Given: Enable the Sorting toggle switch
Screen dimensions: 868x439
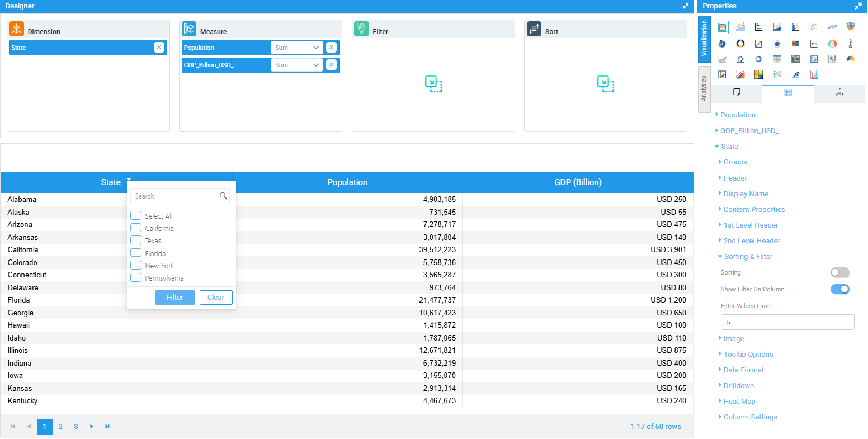Looking at the screenshot, I should click(839, 272).
